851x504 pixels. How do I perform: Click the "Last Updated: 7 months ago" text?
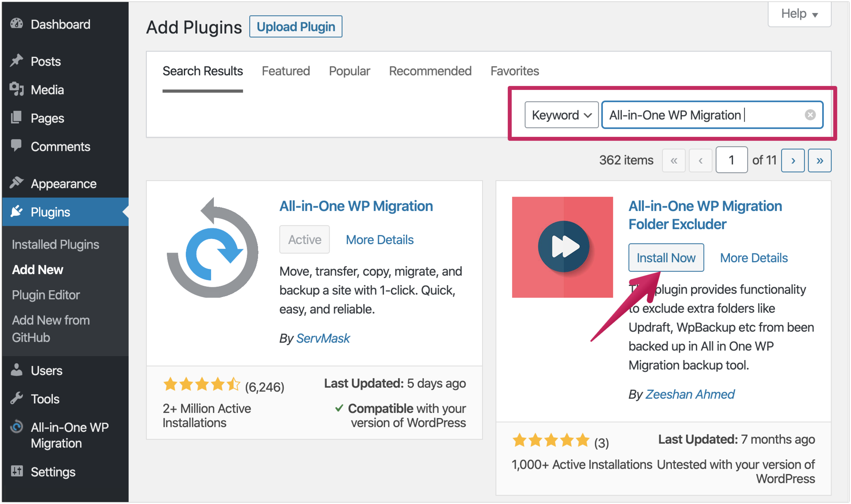tap(737, 440)
